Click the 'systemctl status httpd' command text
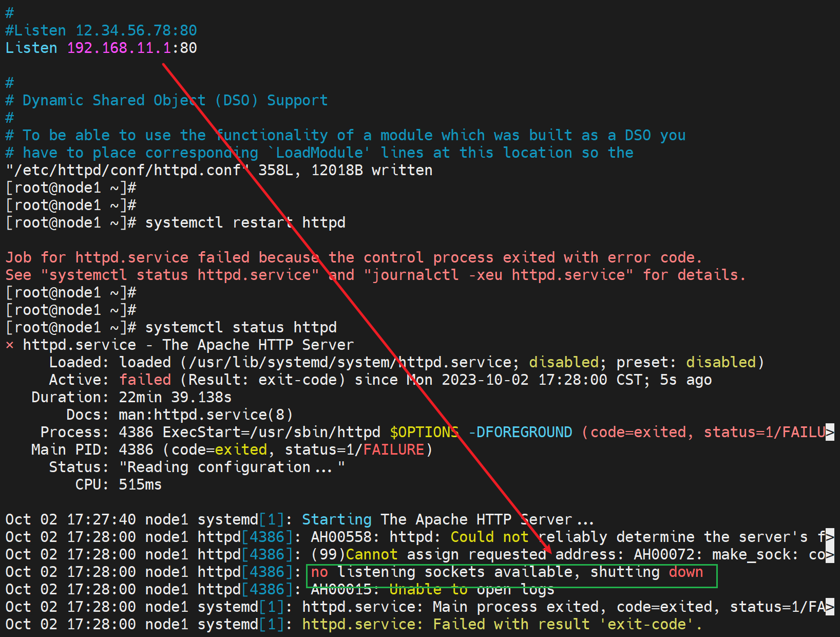This screenshot has height=637, width=840. pos(241,328)
